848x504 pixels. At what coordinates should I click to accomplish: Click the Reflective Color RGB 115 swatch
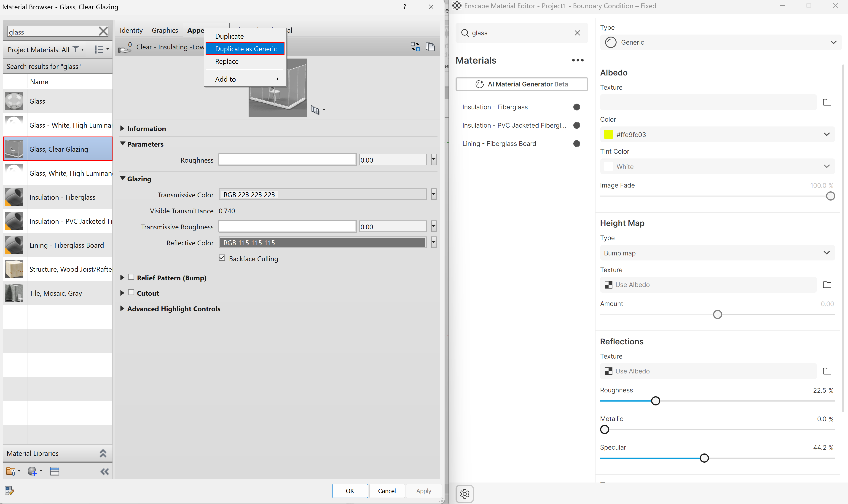pos(322,242)
